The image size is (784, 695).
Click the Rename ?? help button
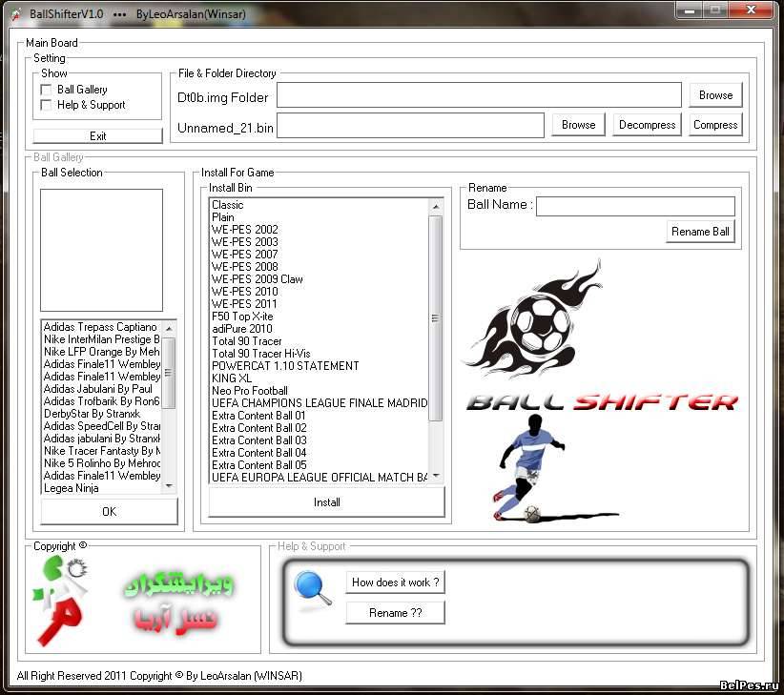(x=395, y=613)
